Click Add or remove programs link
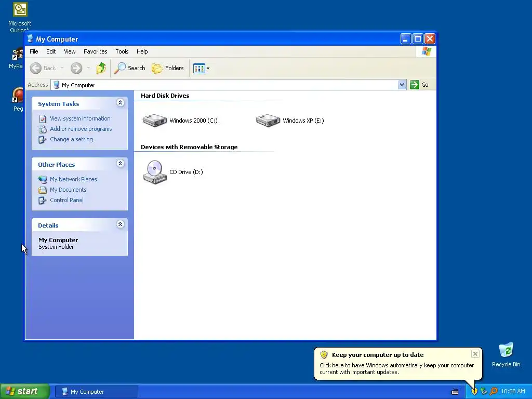This screenshot has width=532, height=399. (81, 129)
